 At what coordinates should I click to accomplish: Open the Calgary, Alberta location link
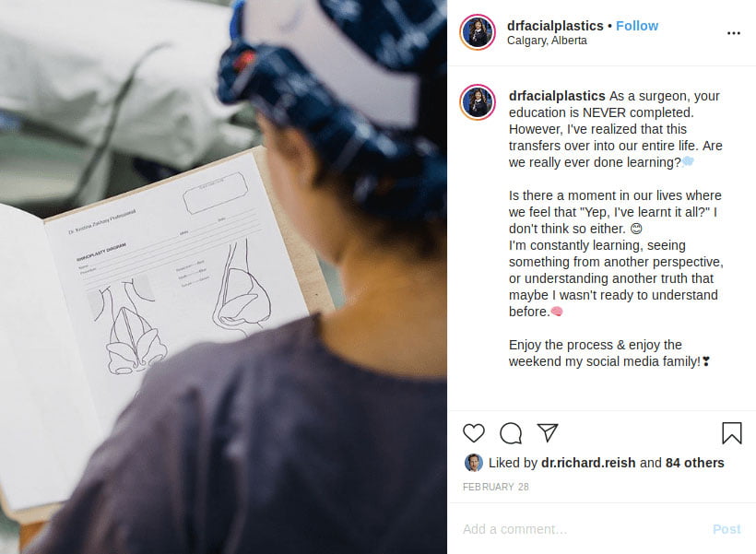tap(547, 41)
